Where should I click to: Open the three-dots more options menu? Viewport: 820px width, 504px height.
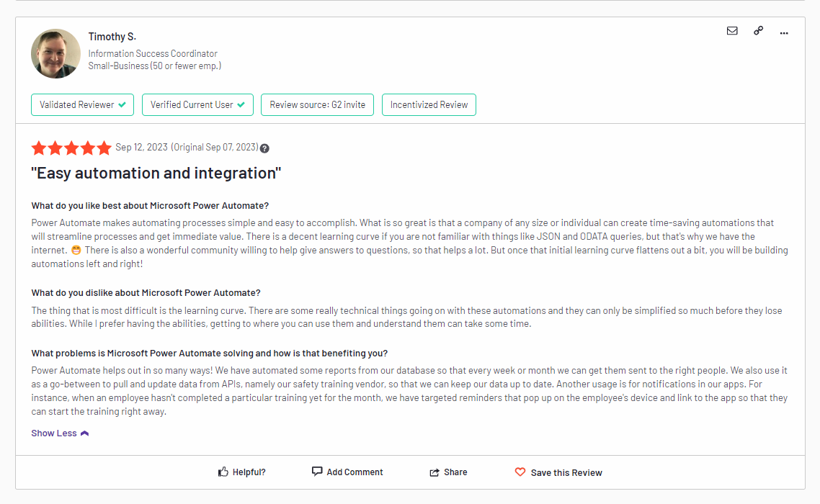point(784,33)
